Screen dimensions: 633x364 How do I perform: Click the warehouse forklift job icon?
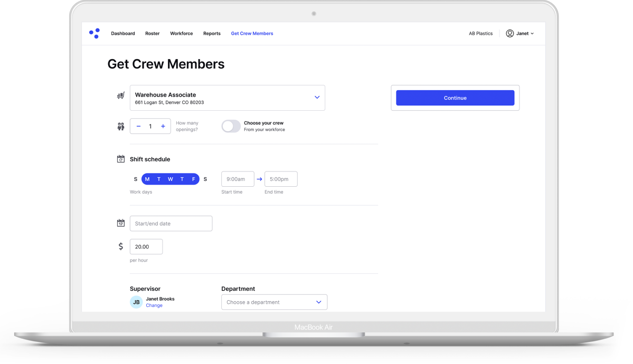coord(121,95)
